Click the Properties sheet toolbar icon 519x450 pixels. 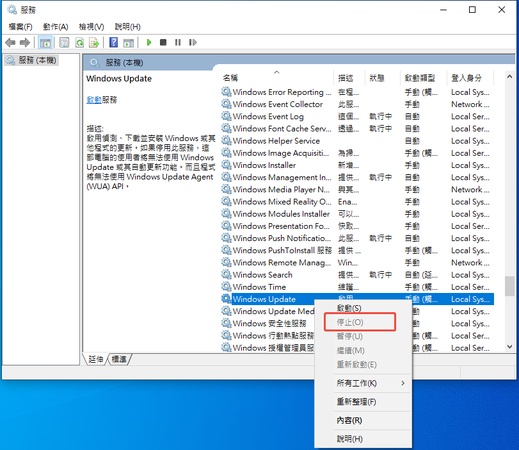[x=64, y=42]
